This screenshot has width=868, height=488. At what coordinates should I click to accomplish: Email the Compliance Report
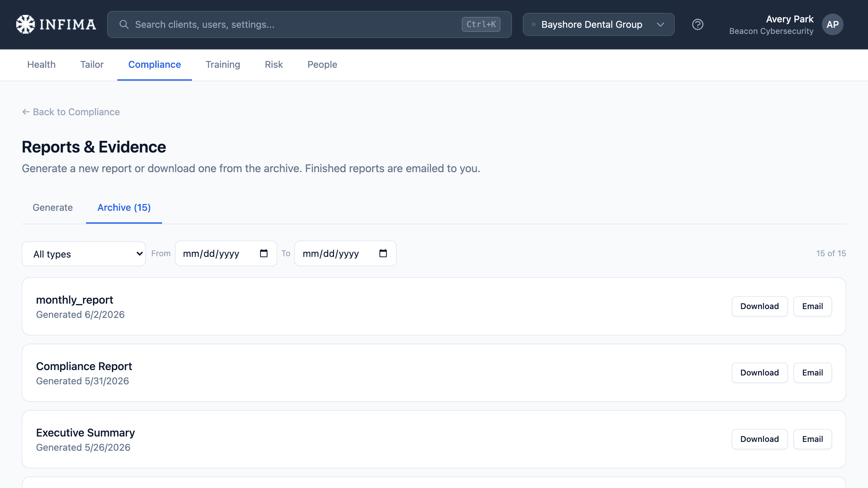812,373
